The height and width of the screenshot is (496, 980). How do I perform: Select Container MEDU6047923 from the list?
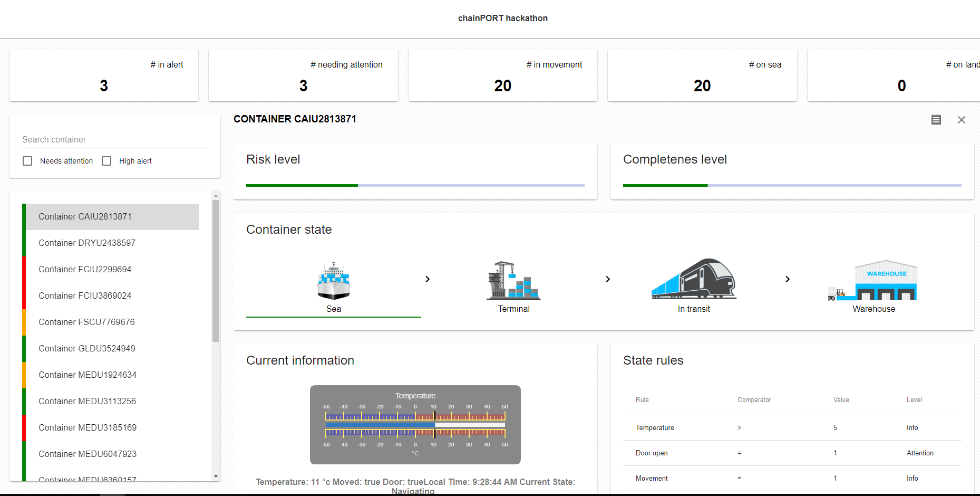tap(87, 454)
